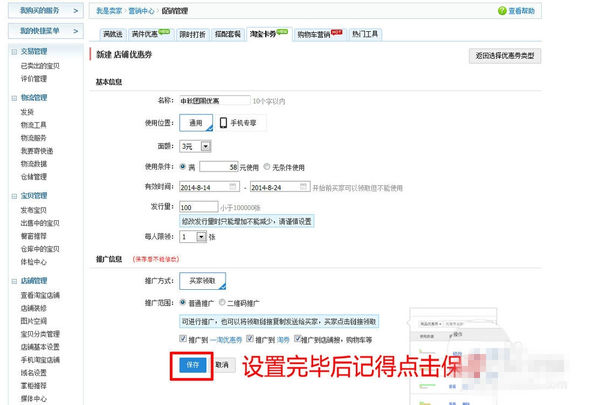Choose the 二维码推广 radio option
Image resolution: width=600 pixels, height=405 pixels.
(x=226, y=302)
